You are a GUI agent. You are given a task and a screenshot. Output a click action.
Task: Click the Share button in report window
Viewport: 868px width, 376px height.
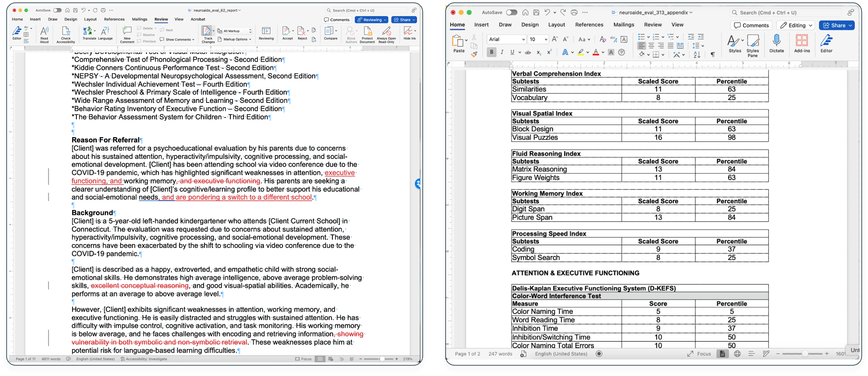[404, 20]
